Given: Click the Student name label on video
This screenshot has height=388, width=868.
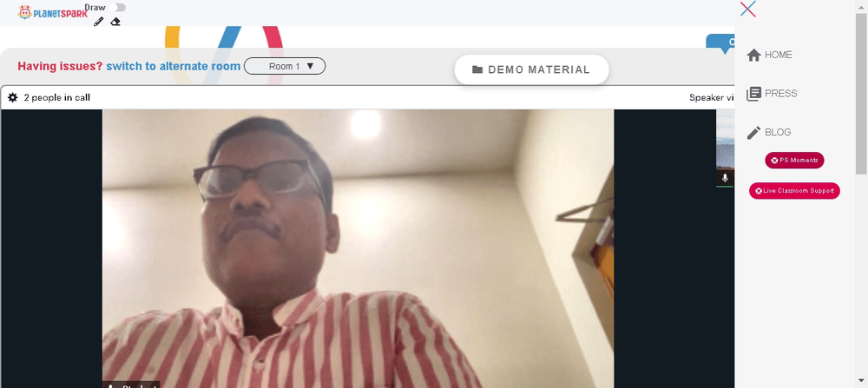Looking at the screenshot, I should pos(131,385).
